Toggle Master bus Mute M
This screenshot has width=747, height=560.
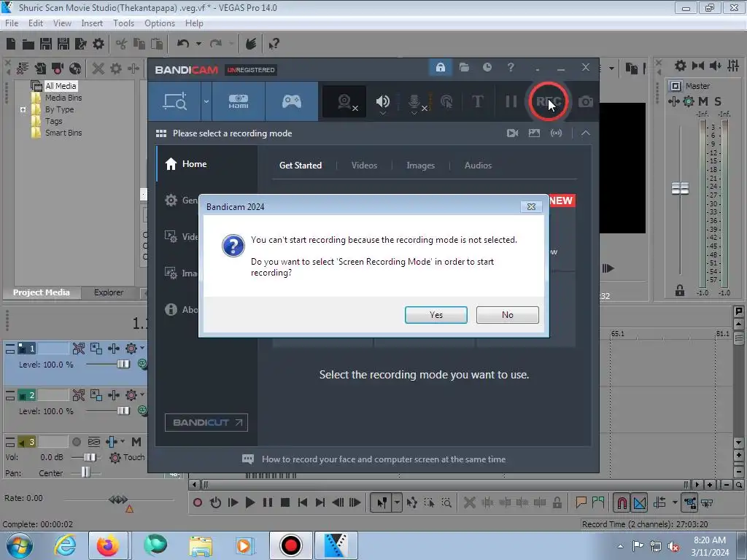point(703,101)
